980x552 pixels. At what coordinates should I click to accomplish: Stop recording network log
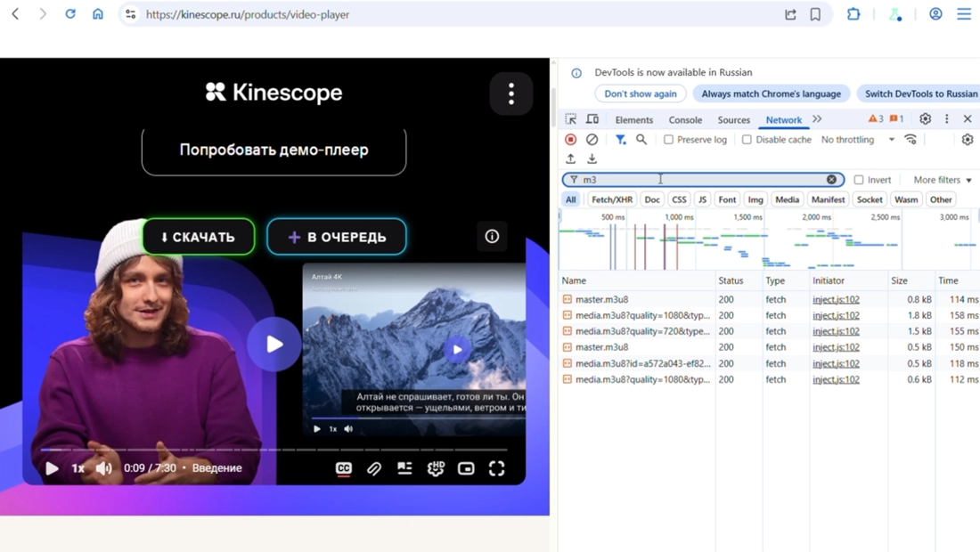coord(570,139)
